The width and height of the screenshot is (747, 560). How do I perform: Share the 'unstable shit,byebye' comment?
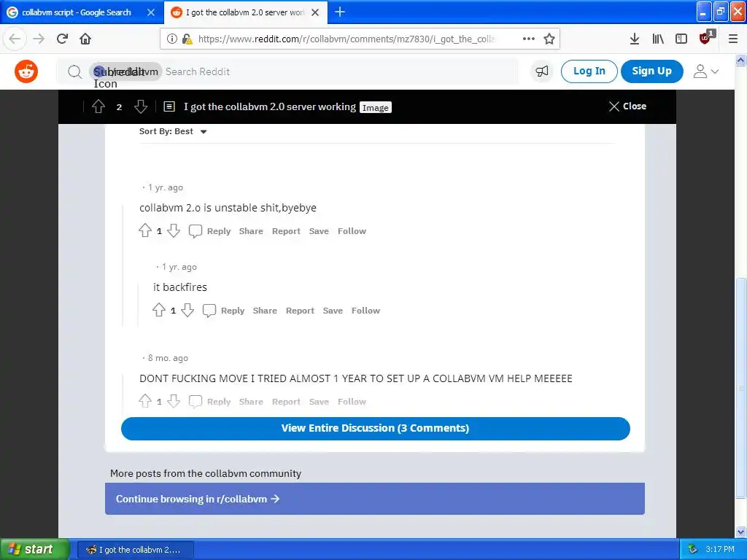251,231
